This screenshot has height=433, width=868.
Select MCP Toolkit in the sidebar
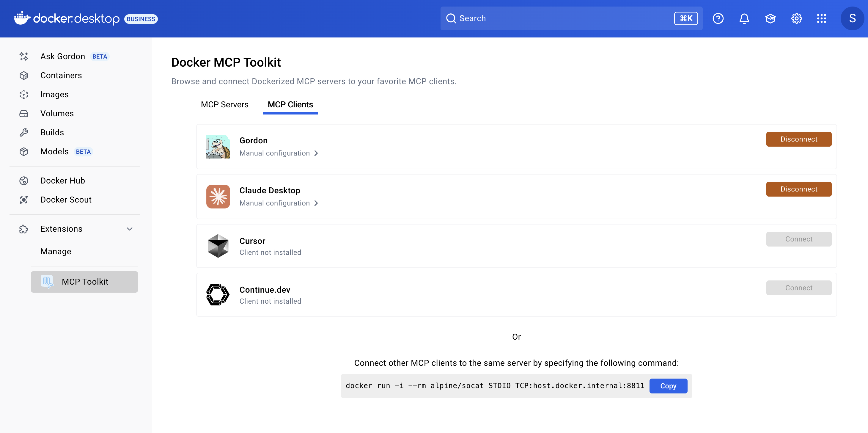[84, 282]
